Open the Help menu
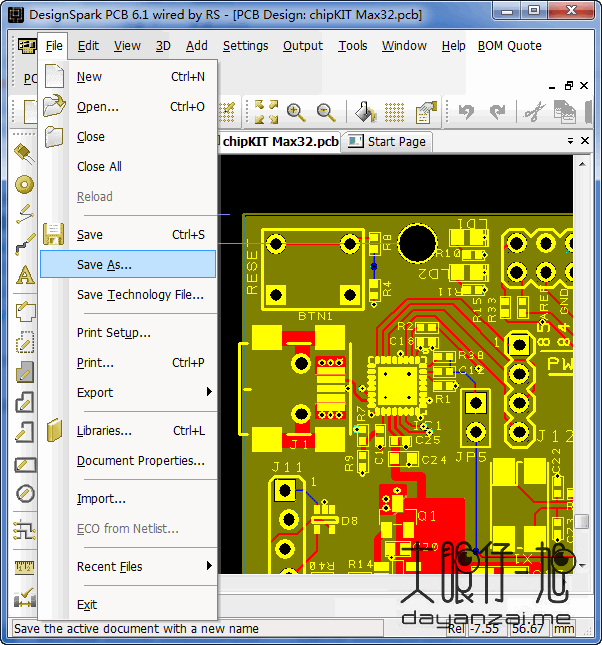The image size is (602, 645). (x=453, y=46)
